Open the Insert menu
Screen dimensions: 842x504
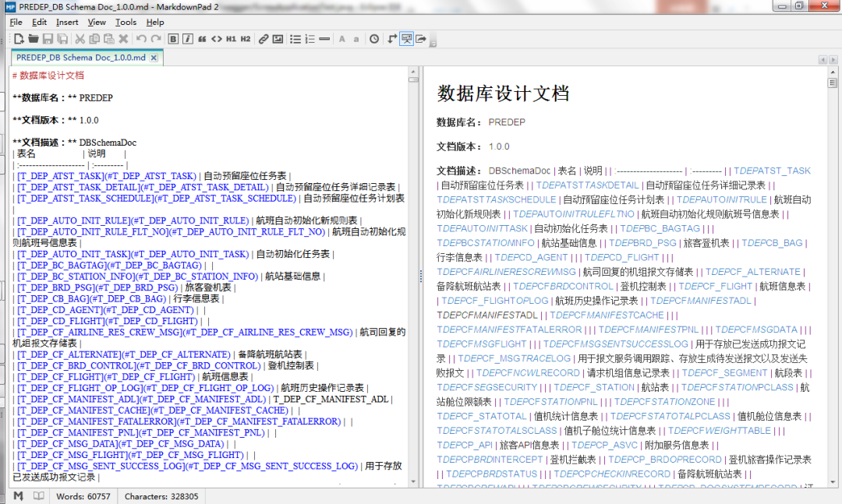pyautogui.click(x=67, y=22)
